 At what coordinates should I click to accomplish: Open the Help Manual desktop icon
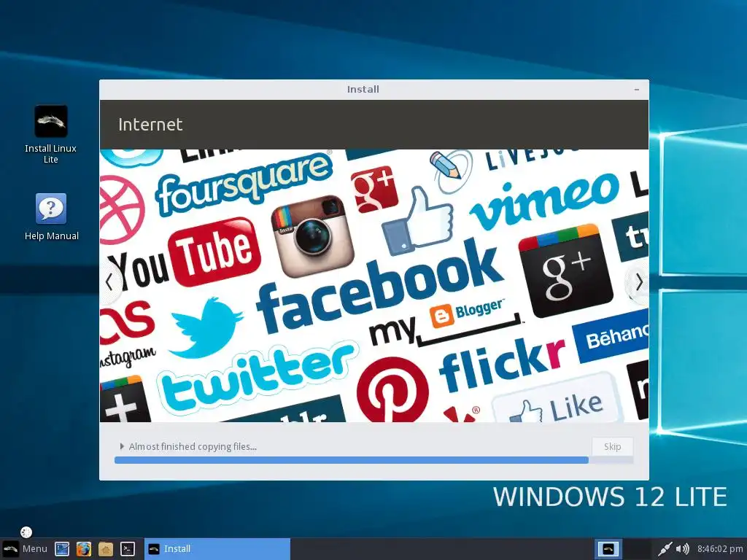(51, 217)
